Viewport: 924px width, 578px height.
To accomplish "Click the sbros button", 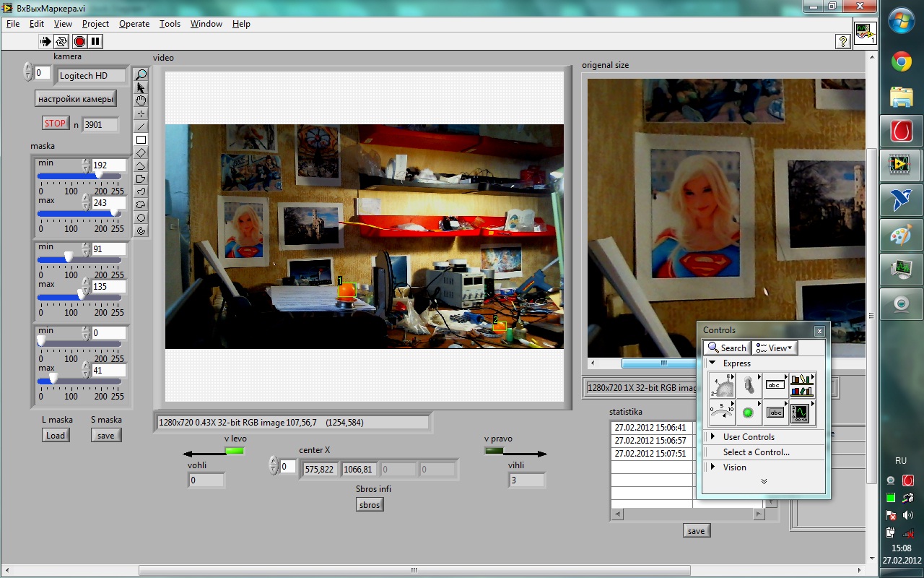I will coord(370,504).
